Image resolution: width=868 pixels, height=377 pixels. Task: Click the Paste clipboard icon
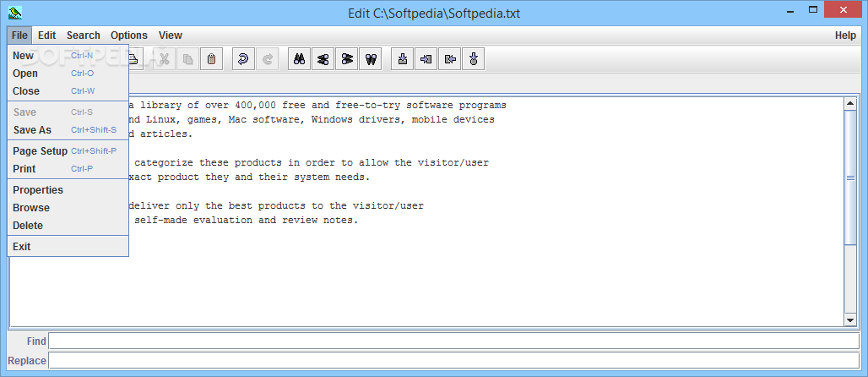(211, 59)
